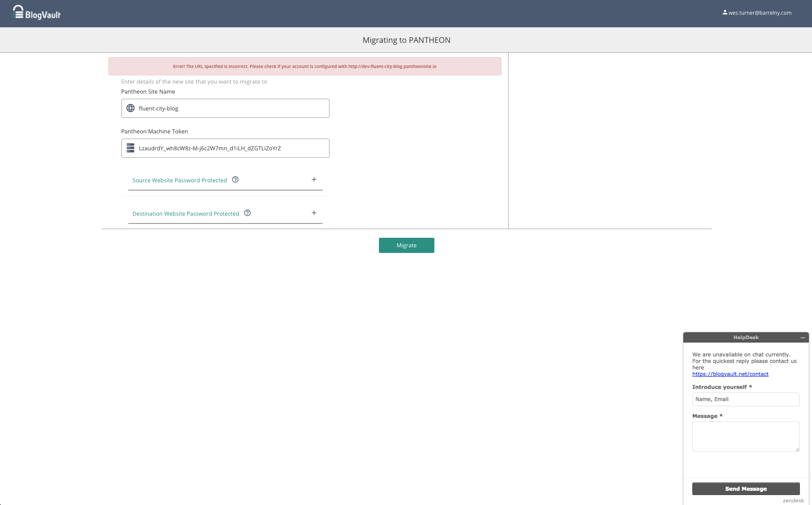This screenshot has width=812, height=505.
Task: Focus the Pantheon Site Name input
Action: point(225,108)
